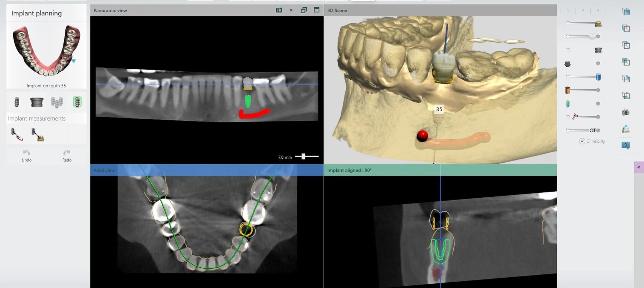
Task: Click the red nerve canal in panoramic view
Action: tap(254, 114)
